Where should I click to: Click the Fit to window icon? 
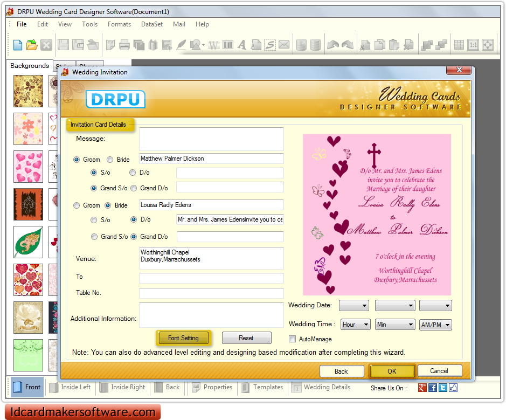click(x=488, y=45)
